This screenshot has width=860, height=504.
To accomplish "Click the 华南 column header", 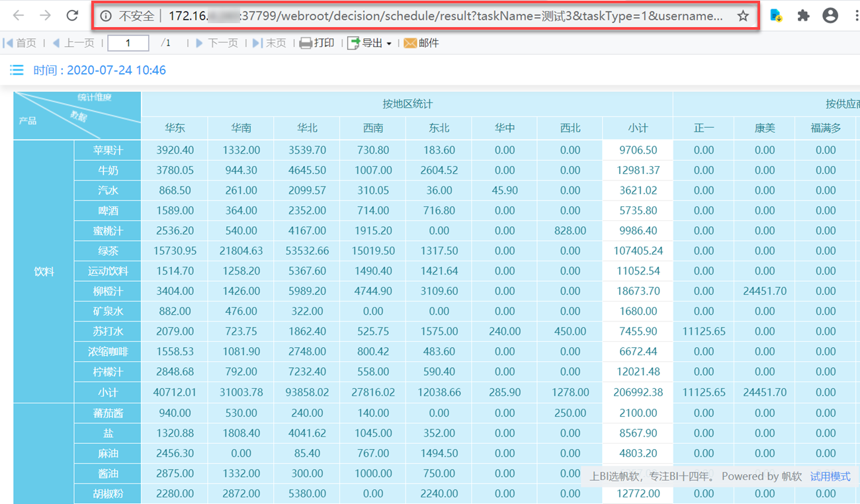I will pyautogui.click(x=241, y=128).
